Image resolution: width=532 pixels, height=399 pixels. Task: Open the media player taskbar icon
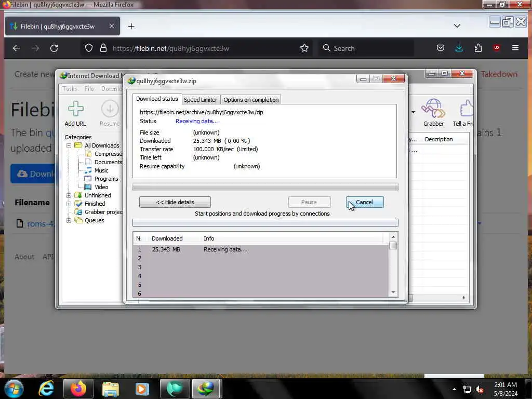click(142, 389)
